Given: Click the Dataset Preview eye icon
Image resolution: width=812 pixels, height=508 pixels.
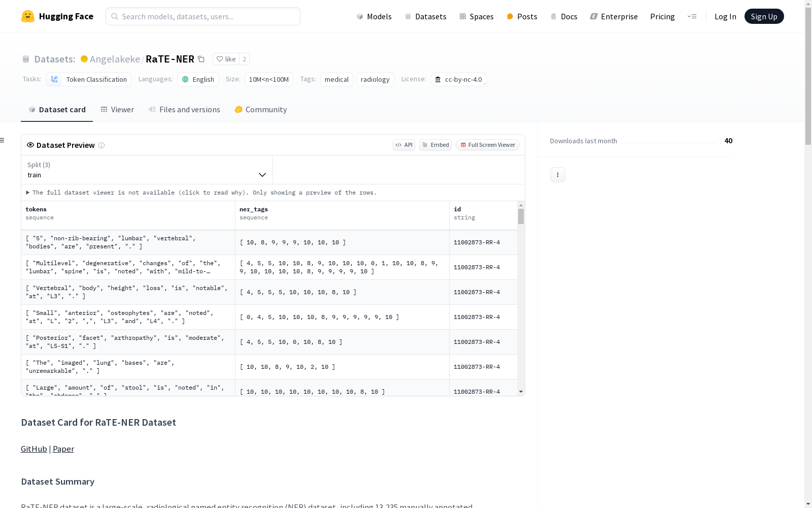Looking at the screenshot, I should tap(30, 145).
